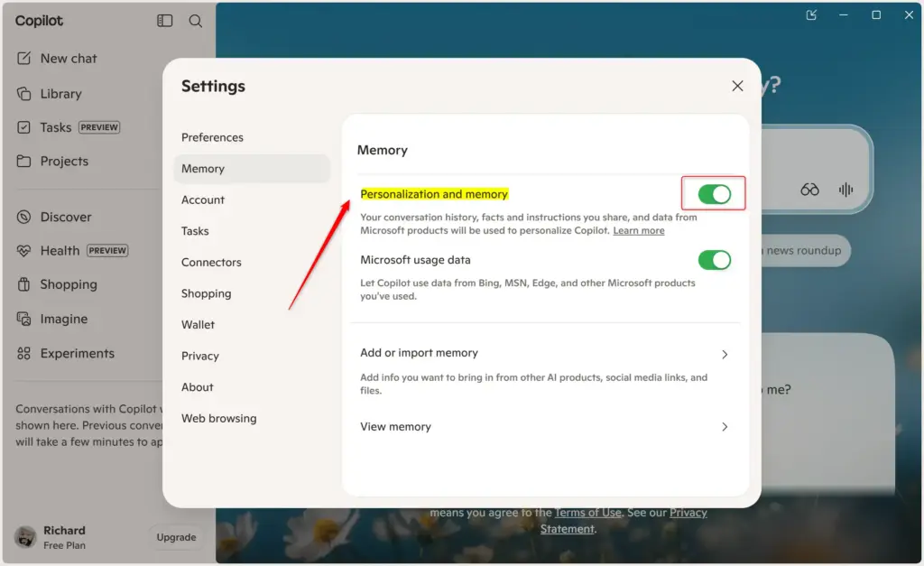924x566 pixels.
Task: Click the Health heart icon
Action: 23,251
